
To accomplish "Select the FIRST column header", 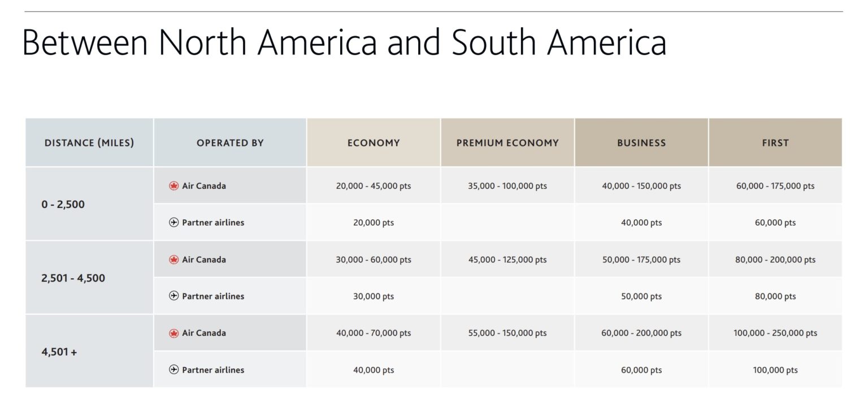I will pyautogui.click(x=775, y=143).
